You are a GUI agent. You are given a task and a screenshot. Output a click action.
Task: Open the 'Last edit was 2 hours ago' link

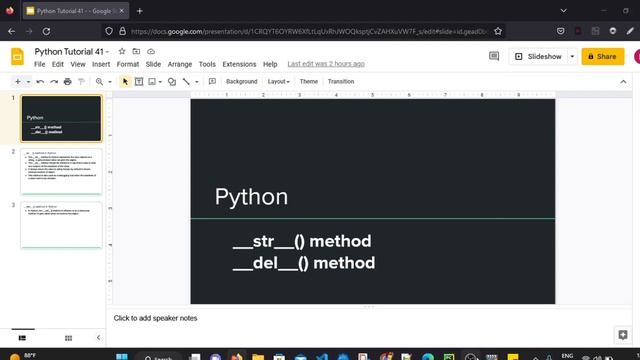click(x=326, y=64)
